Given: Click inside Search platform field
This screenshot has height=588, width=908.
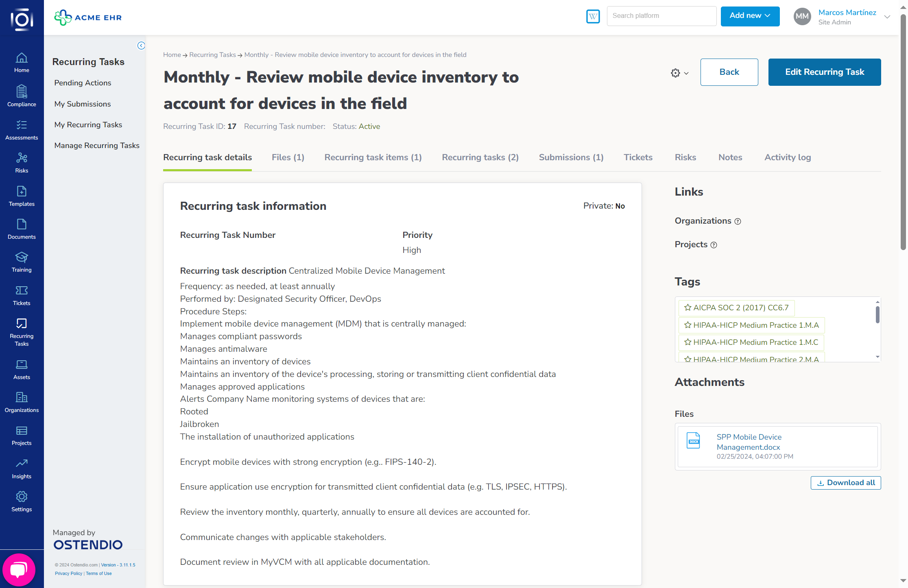Looking at the screenshot, I should click(661, 16).
